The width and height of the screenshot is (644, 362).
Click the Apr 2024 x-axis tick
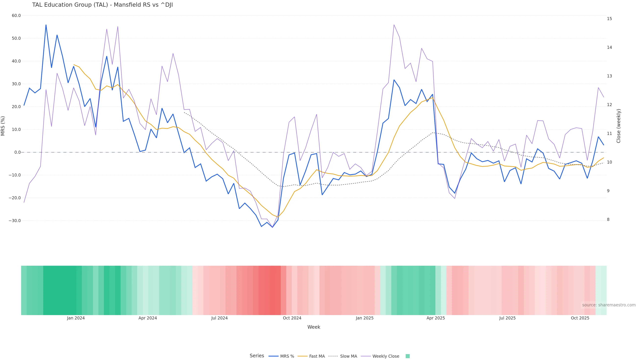(x=148, y=318)
